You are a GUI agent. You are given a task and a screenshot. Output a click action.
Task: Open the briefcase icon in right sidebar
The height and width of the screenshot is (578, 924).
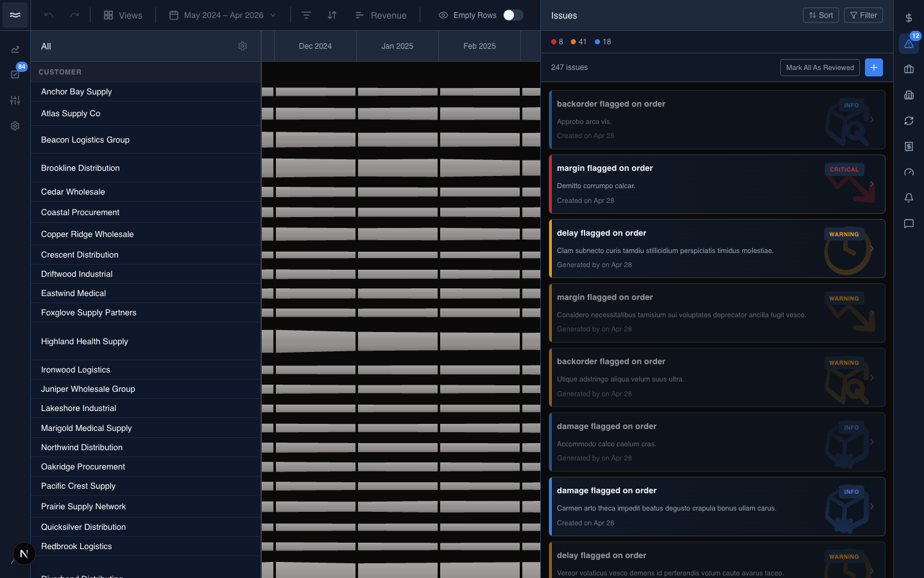(909, 69)
